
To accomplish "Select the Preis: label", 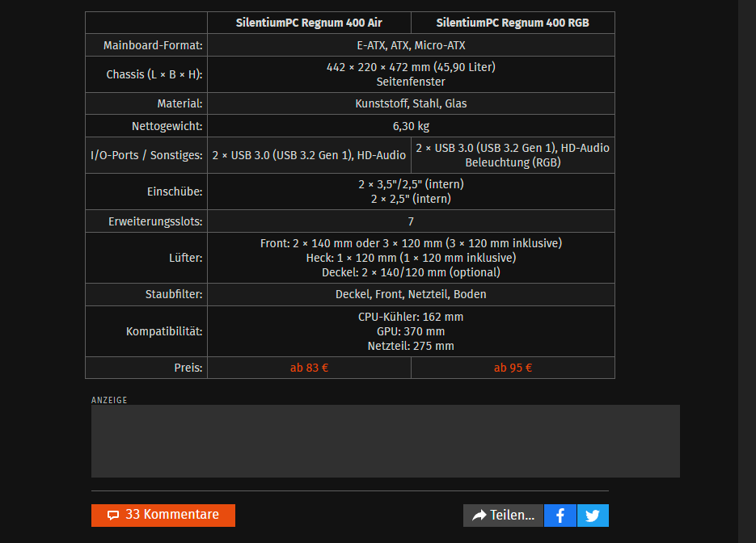I will click(x=188, y=368).
